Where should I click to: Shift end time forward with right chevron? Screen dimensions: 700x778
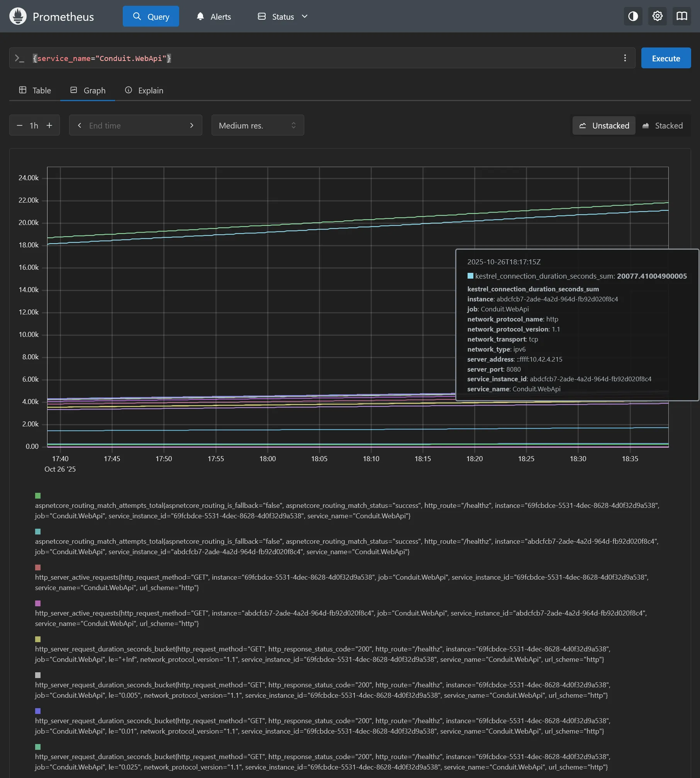pos(192,125)
